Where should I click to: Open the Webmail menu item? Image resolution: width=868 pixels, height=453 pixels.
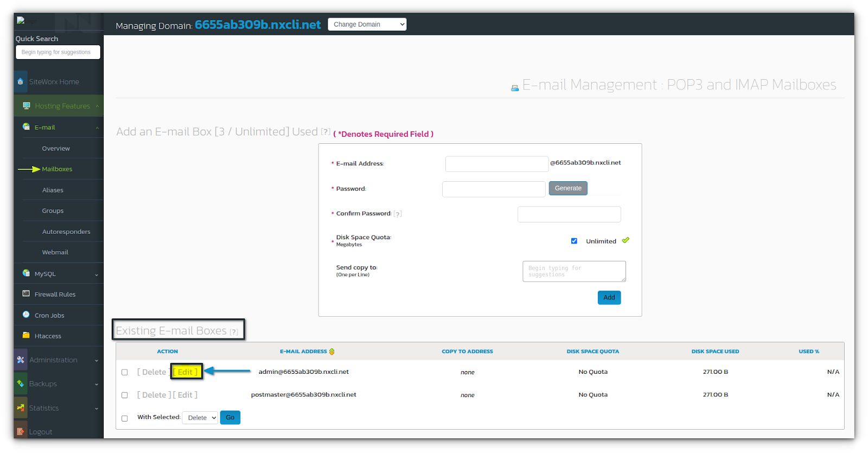tap(55, 252)
